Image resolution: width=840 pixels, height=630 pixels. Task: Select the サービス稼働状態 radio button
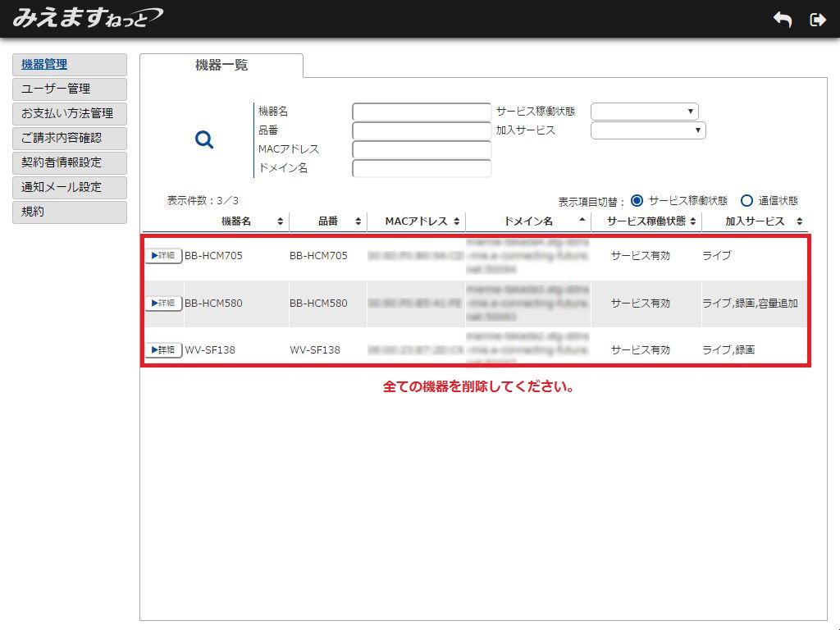pyautogui.click(x=637, y=200)
